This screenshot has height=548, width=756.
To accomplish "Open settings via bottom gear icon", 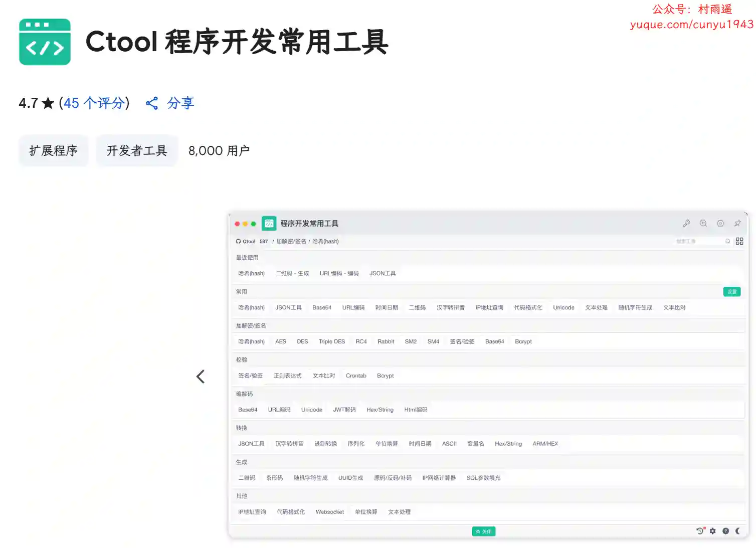I will (x=713, y=531).
